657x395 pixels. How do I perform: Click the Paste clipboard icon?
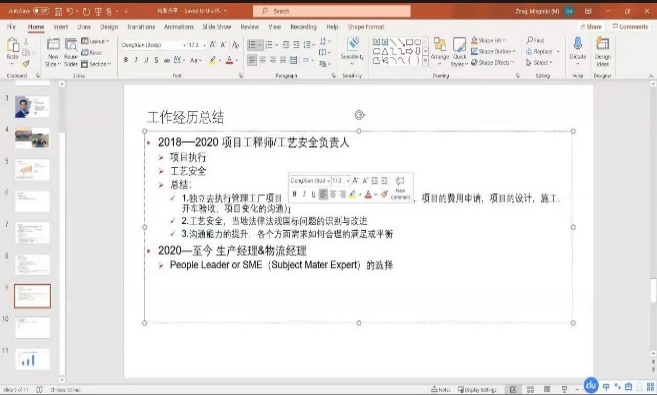pos(13,44)
